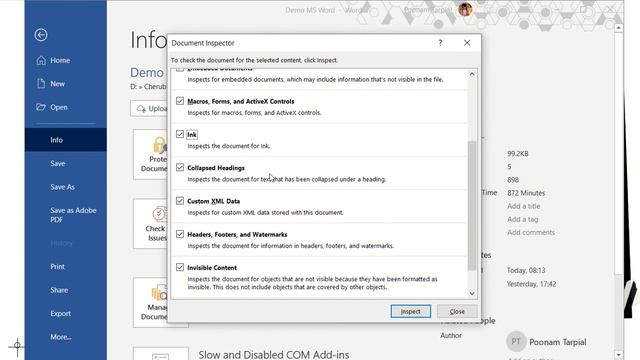The width and height of the screenshot is (640, 360).
Task: Click the Upload button behind dialog
Action: [149, 109]
